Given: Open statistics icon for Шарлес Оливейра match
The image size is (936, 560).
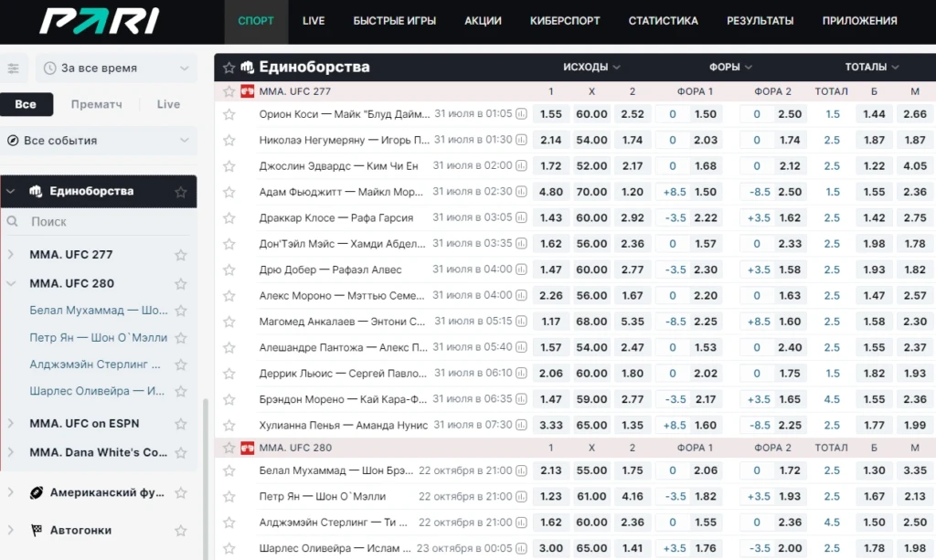Looking at the screenshot, I should 521,548.
